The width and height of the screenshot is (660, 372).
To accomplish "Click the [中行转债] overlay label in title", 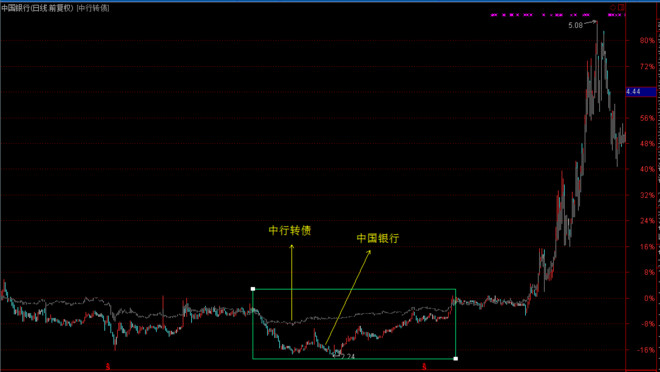I will point(93,8).
